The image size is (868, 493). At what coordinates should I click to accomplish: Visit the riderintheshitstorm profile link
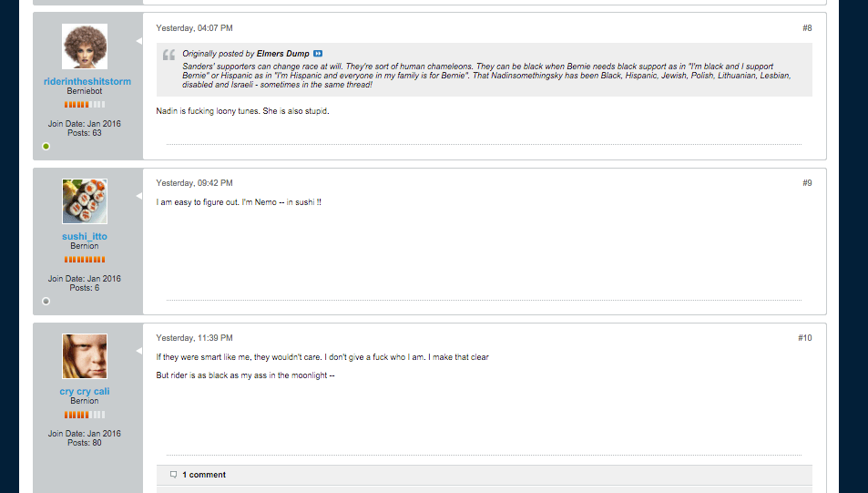click(x=87, y=81)
